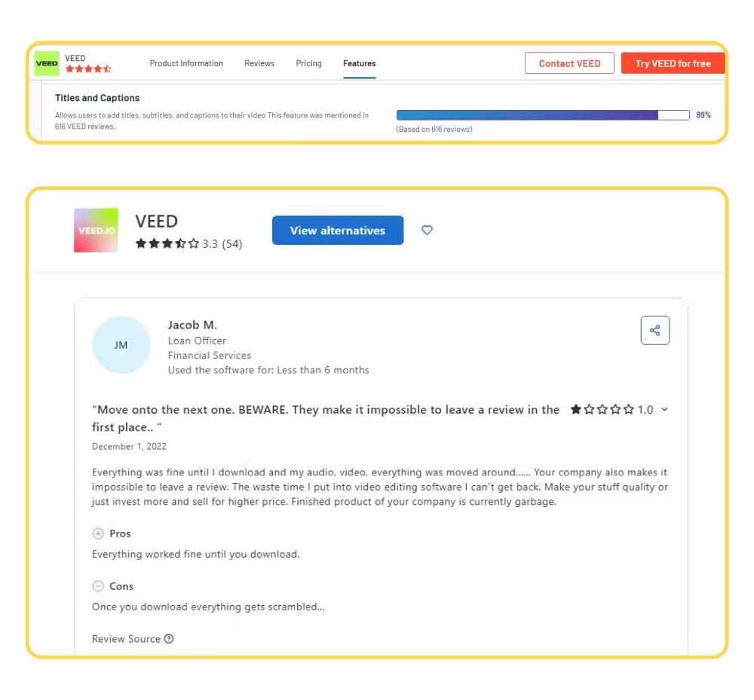Click the '(Based on 616 reviews)' text
Image resolution: width=754 pixels, height=700 pixels.
point(434,130)
